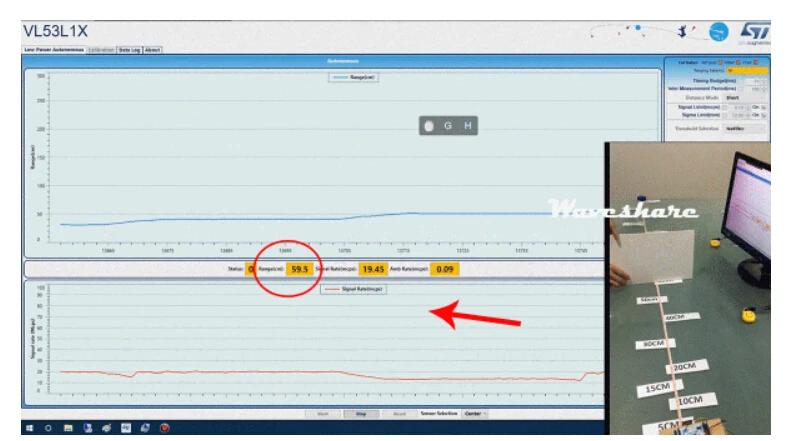Click the Range(cm) legend on the upper chart
The height and width of the screenshot is (441, 796).
pos(353,77)
